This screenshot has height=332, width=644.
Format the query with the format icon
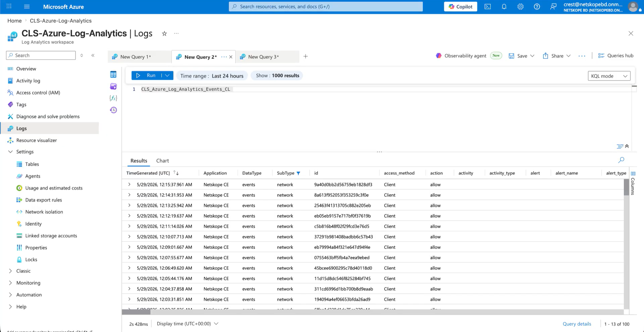pos(620,146)
